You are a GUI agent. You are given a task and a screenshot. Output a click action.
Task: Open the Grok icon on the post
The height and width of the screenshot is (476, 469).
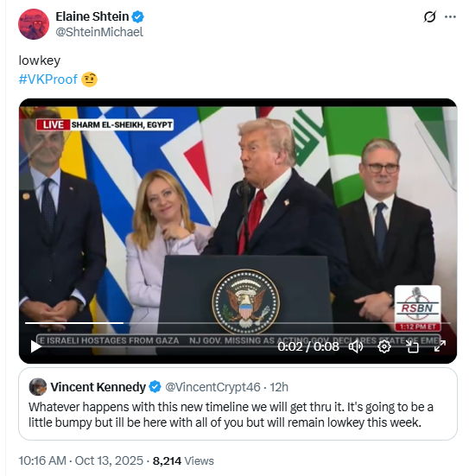pos(430,16)
